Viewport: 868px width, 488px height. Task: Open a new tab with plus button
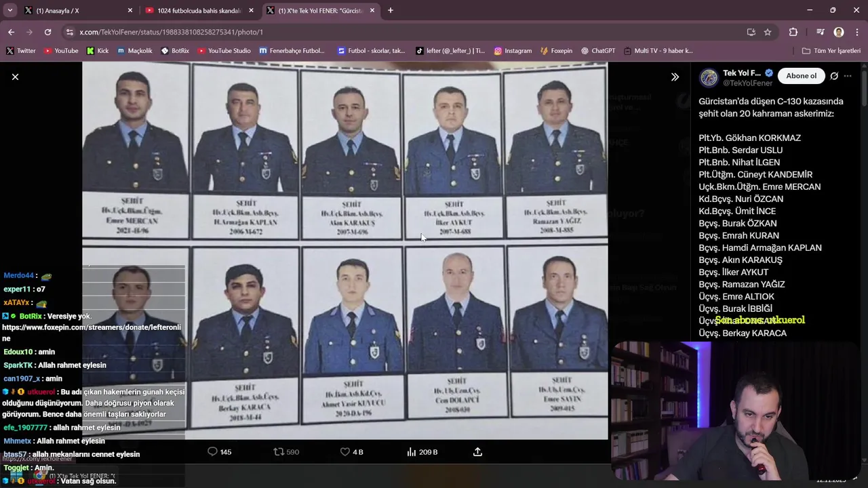(x=391, y=10)
